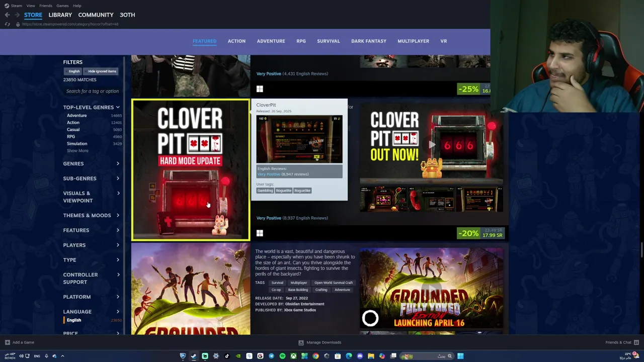Expand the Genres filter section
The height and width of the screenshot is (362, 644).
click(x=92, y=163)
